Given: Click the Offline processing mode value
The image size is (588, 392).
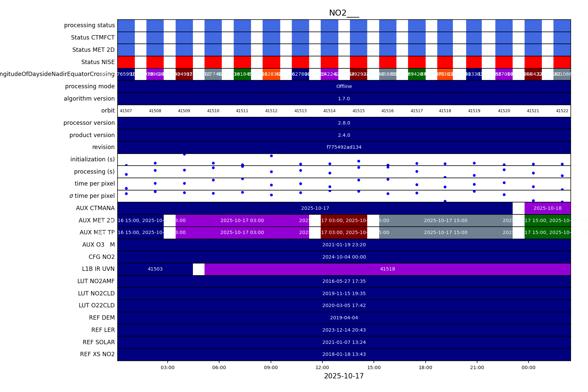Looking at the screenshot, I should click(344, 87).
